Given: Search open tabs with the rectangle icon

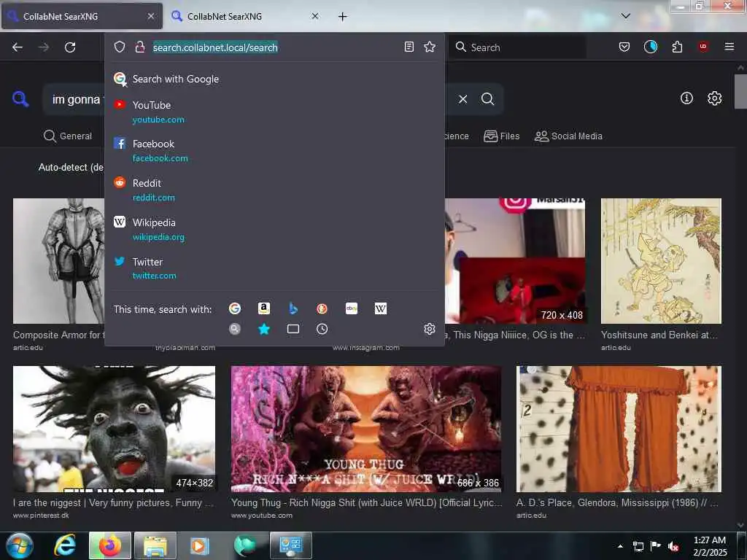Looking at the screenshot, I should [x=293, y=329].
